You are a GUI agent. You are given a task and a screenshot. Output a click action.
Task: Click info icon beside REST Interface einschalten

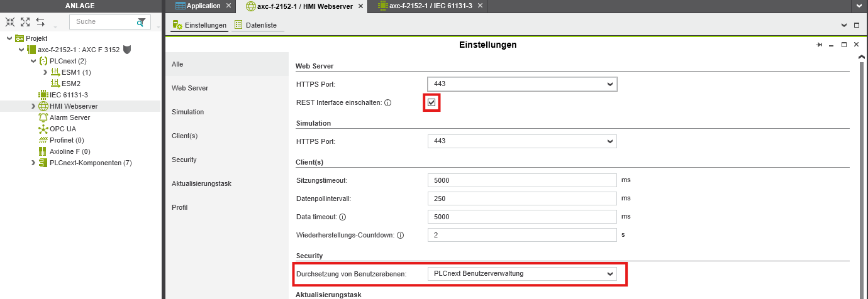click(388, 103)
